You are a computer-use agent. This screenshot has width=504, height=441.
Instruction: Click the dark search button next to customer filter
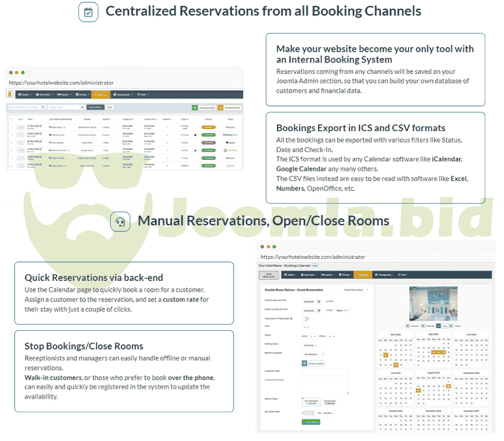pyautogui.click(x=96, y=107)
